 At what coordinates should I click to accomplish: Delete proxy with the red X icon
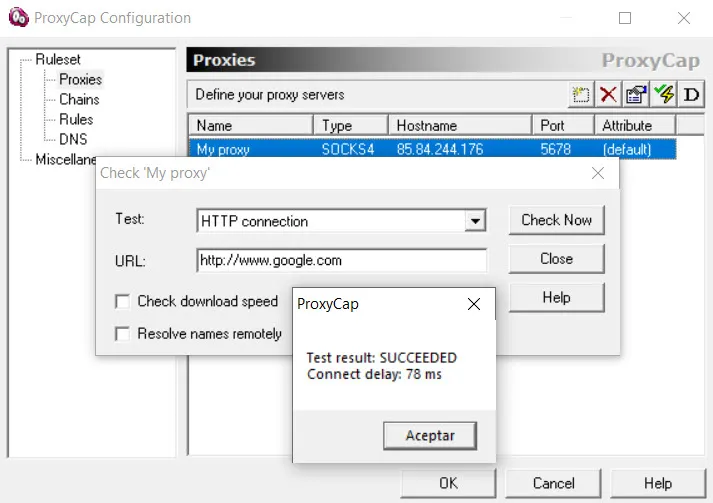[608, 95]
